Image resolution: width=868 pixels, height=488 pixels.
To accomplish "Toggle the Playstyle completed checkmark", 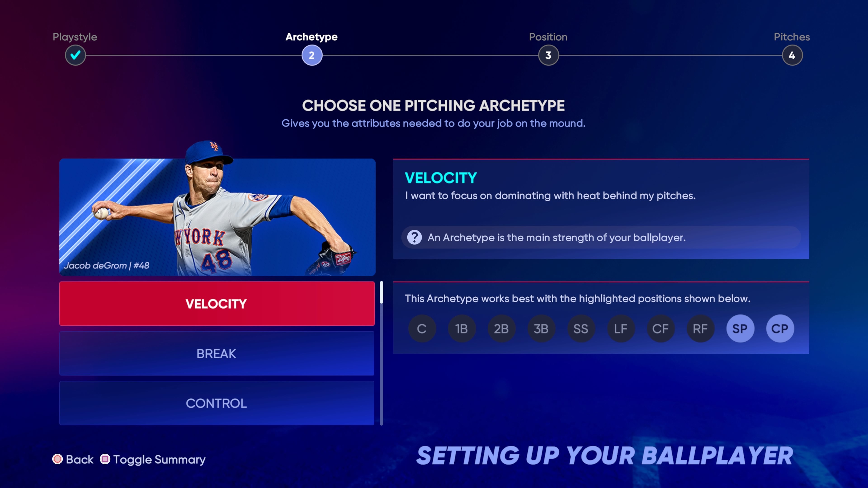I will coord(75,55).
